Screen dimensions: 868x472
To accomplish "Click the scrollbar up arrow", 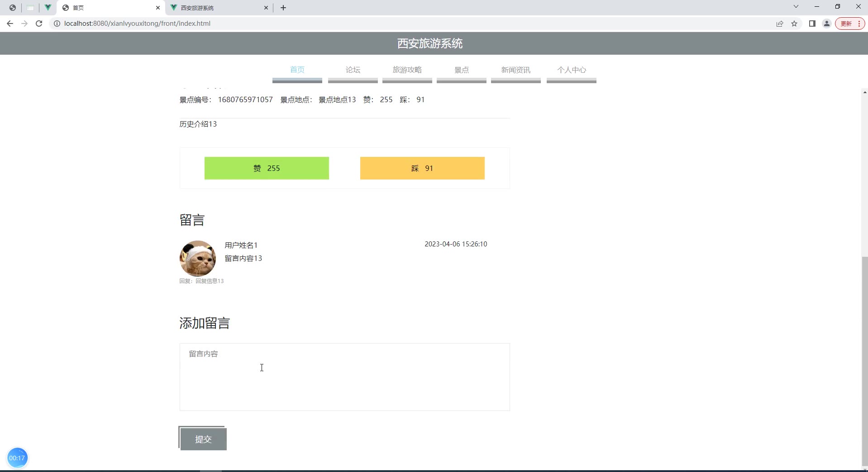I will (x=865, y=92).
